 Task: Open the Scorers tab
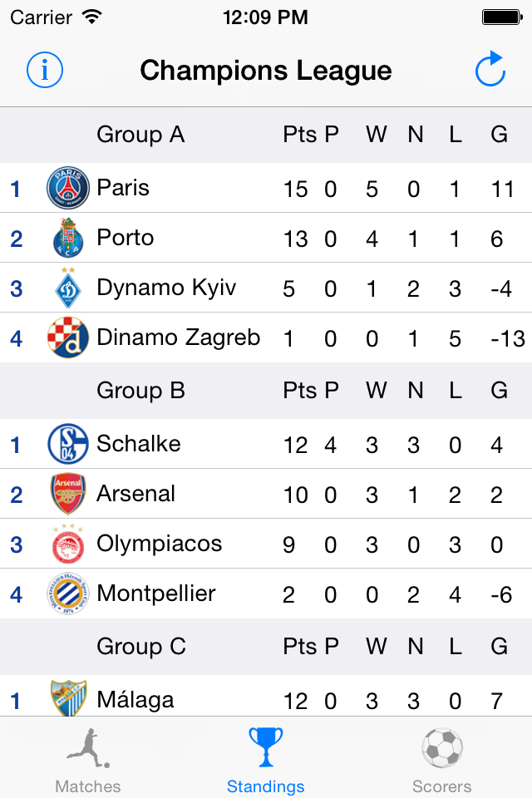[441, 761]
